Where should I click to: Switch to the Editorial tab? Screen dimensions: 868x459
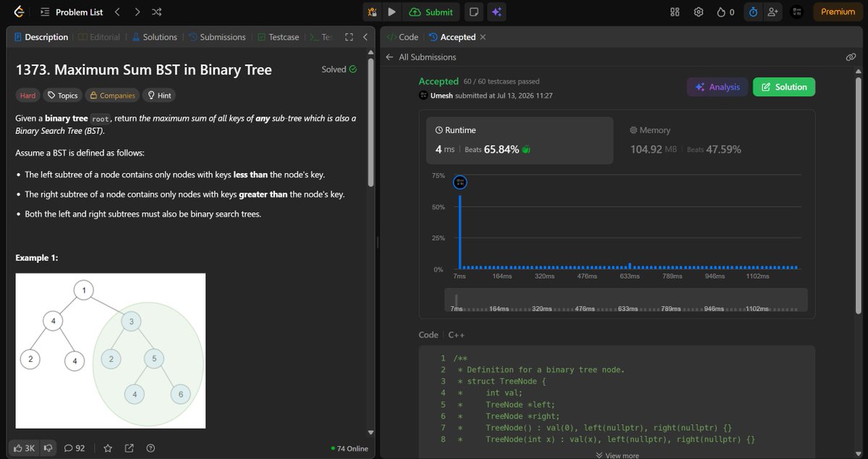100,37
